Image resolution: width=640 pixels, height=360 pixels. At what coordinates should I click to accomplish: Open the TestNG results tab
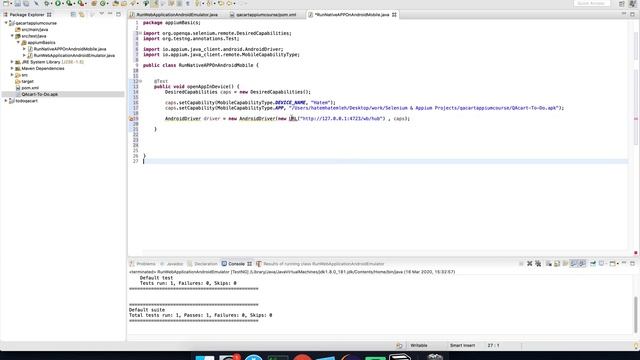tap(320, 264)
